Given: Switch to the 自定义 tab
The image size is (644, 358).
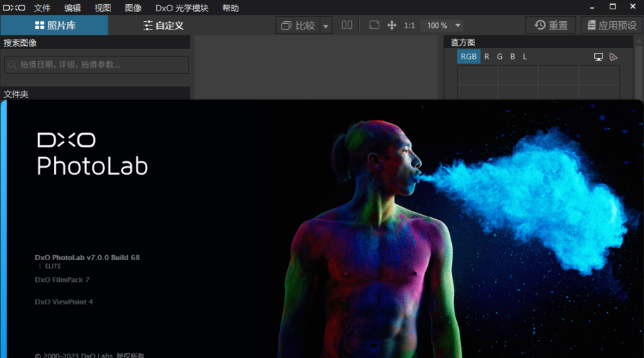Looking at the screenshot, I should [163, 25].
